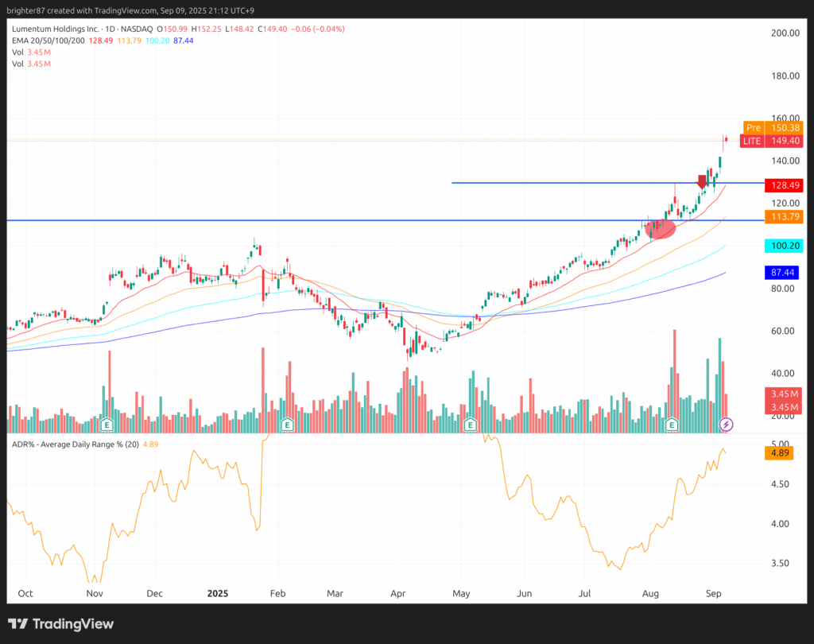Click the change value −0.06 (−0.04%)
Image resolution: width=814 pixels, height=644 pixels.
(x=318, y=29)
